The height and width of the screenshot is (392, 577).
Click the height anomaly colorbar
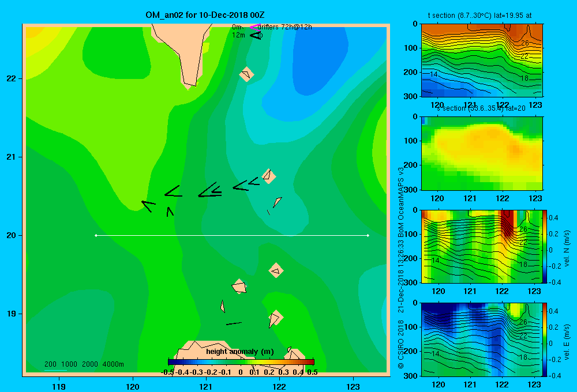241,362
